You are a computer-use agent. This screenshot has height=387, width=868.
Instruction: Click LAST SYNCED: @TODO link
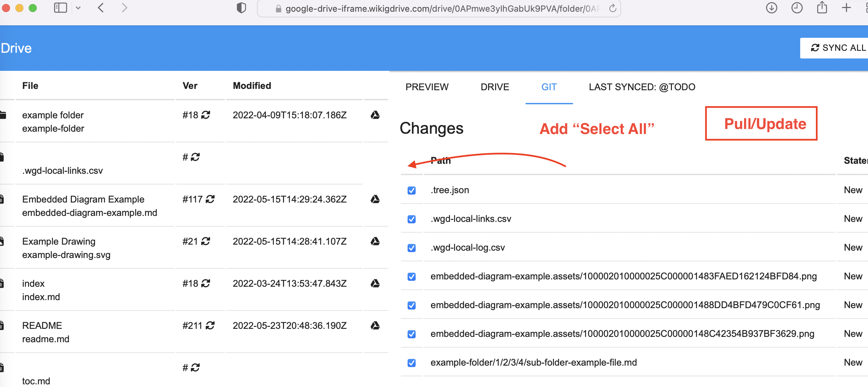(641, 87)
